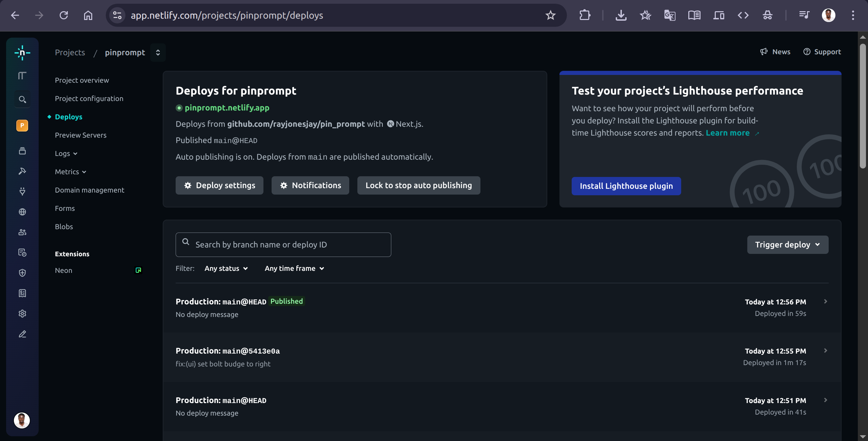Viewport: 868px width, 441px height.
Task: Open the globe domains icon in sidebar
Action: click(22, 212)
